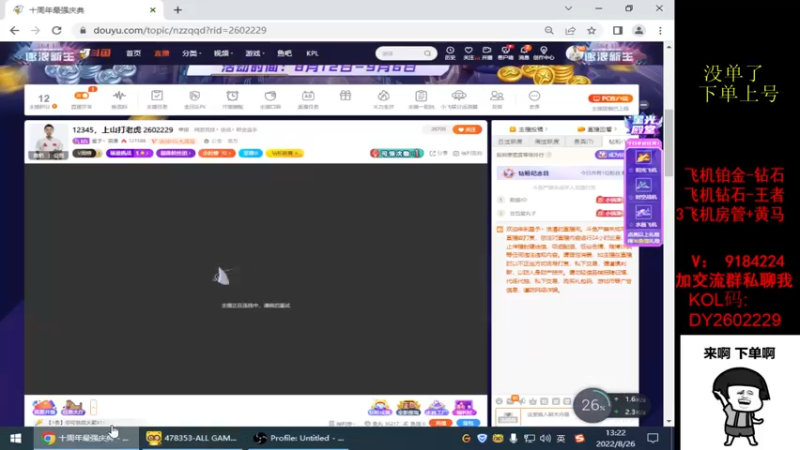Switch to the 周活跃度 ranking tab
The image size is (800, 450).
coord(547,141)
